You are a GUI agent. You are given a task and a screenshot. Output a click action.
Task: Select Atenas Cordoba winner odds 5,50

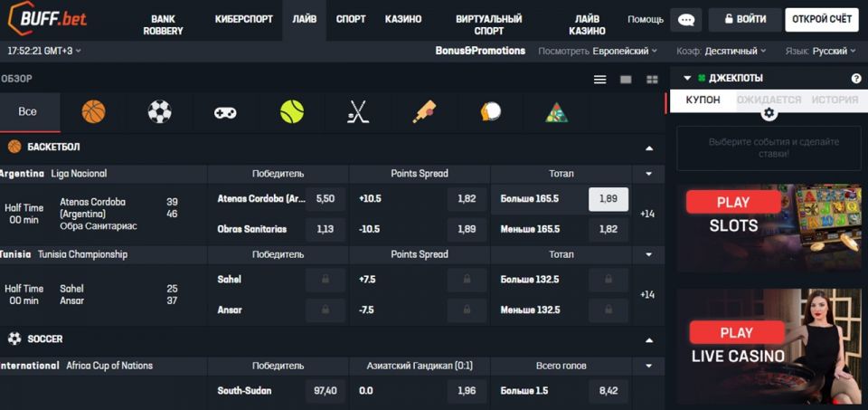coord(325,198)
